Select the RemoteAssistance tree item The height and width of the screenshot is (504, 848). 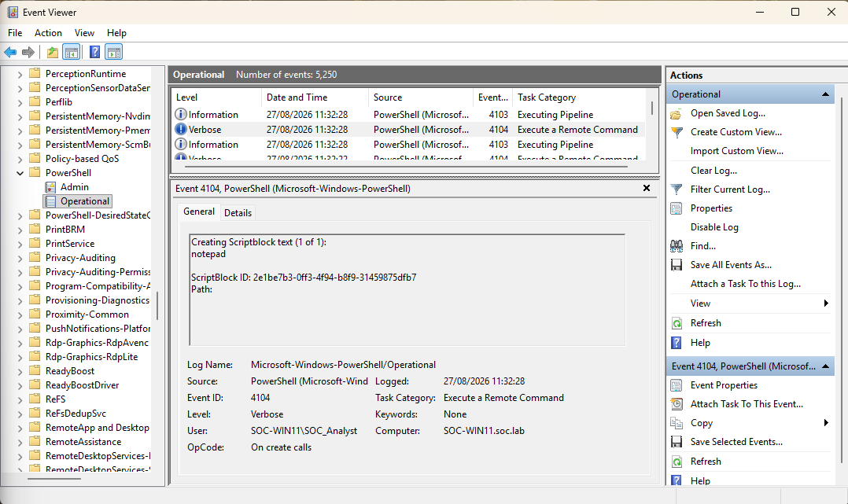(x=83, y=442)
